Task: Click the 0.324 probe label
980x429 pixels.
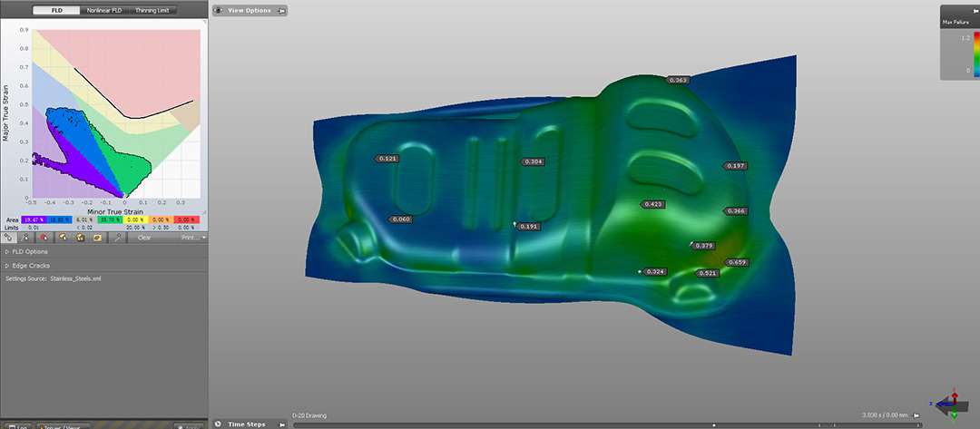Action: (654, 271)
